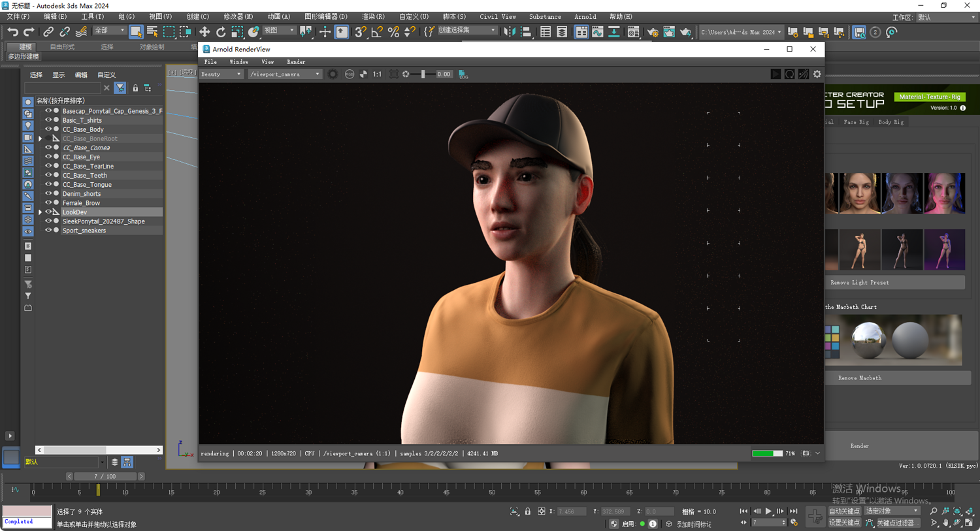Click the Pan View hand icon

pos(945,523)
